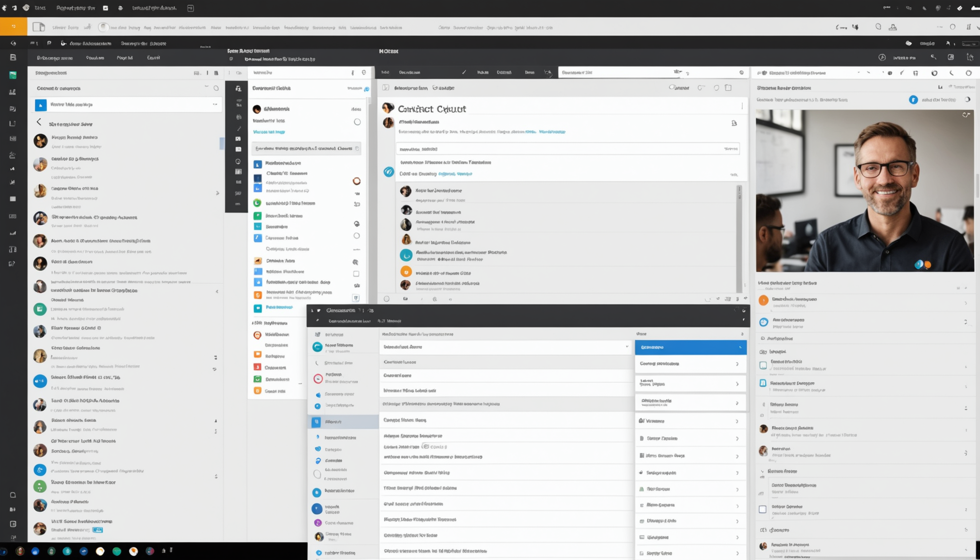Follow the blue link ending the center description line
Viewport: 980px width, 560px height.
[552, 132]
